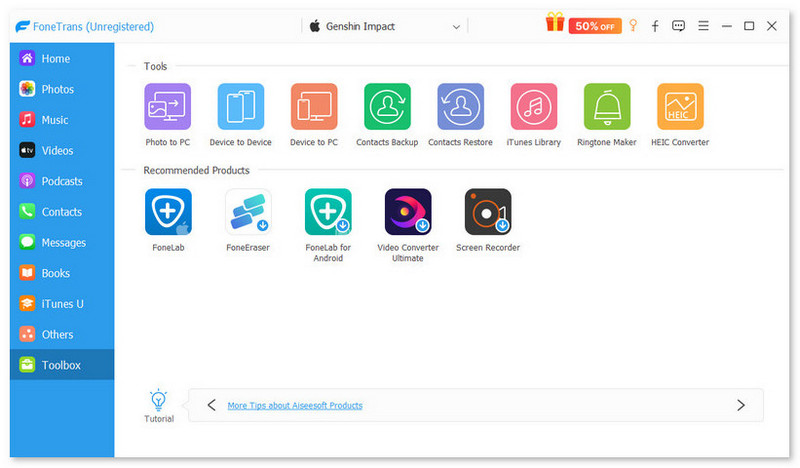Go to previous tutorial tip arrow

[212, 405]
